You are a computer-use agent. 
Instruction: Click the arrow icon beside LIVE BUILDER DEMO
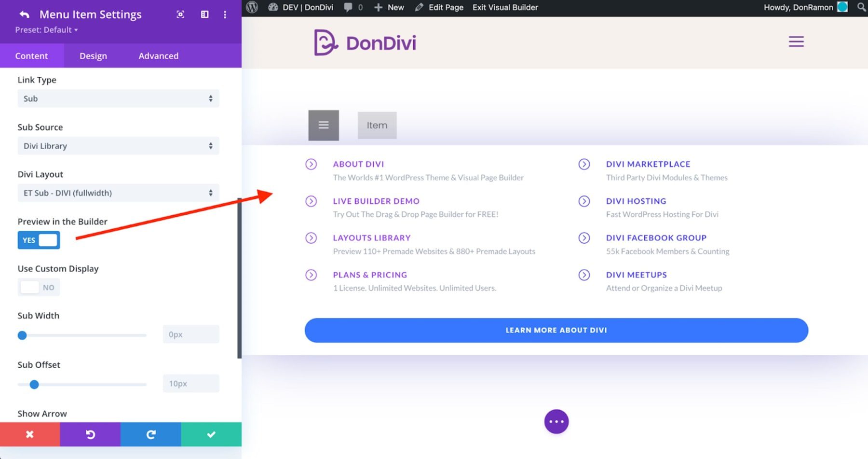pyautogui.click(x=311, y=201)
